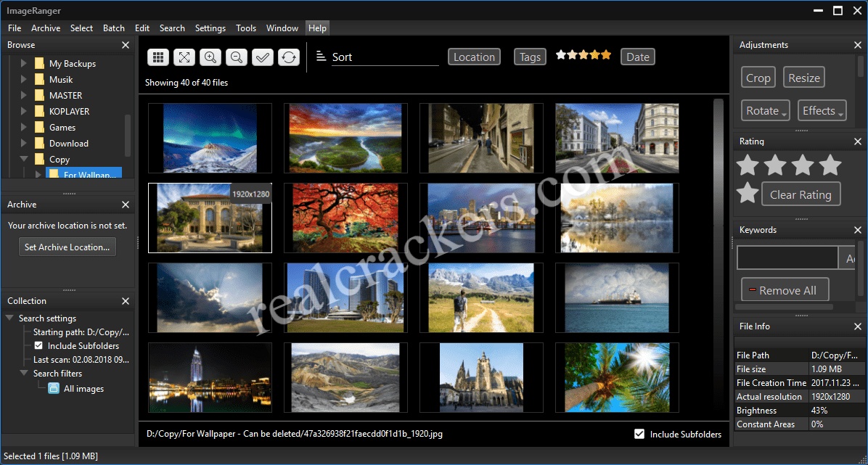Click the Location filter button
The image size is (868, 465).
[474, 57]
